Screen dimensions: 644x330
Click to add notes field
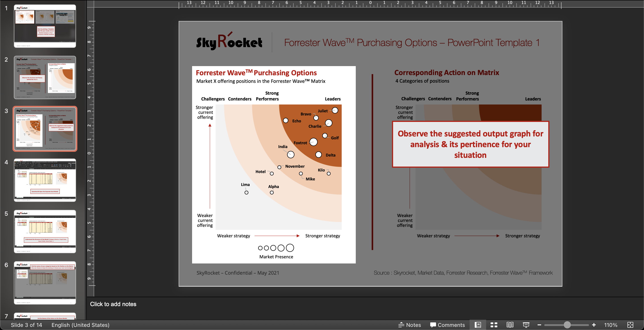coord(113,304)
